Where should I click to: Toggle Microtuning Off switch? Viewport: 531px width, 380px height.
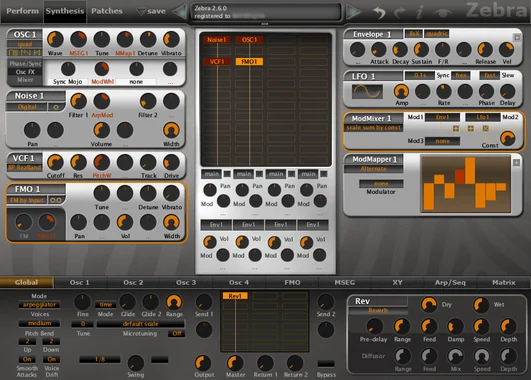177,334
